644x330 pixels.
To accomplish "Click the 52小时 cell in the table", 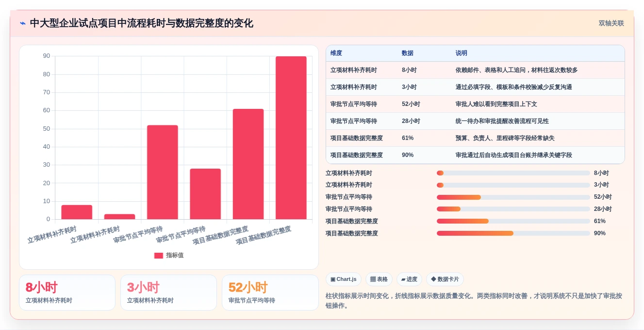I will [411, 104].
